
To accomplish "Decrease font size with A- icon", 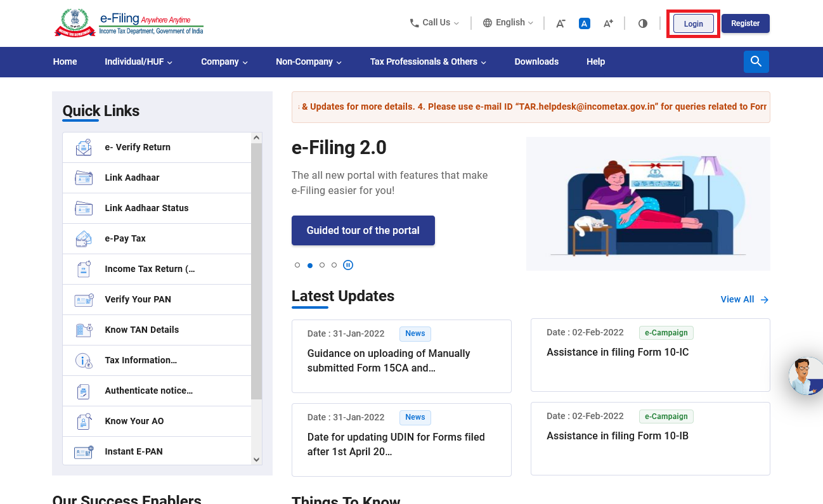I will pos(561,23).
